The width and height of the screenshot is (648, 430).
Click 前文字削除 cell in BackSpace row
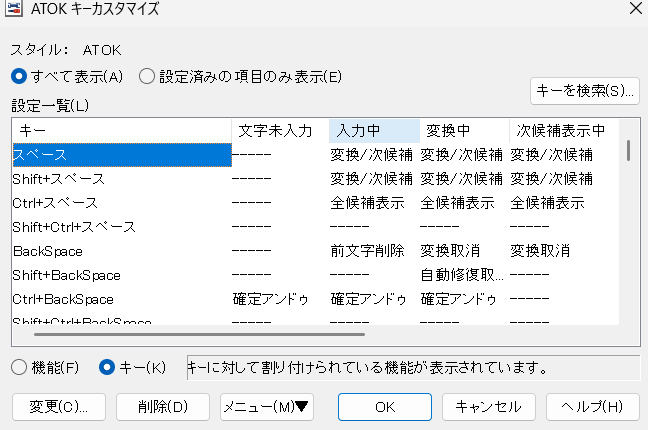tap(367, 251)
